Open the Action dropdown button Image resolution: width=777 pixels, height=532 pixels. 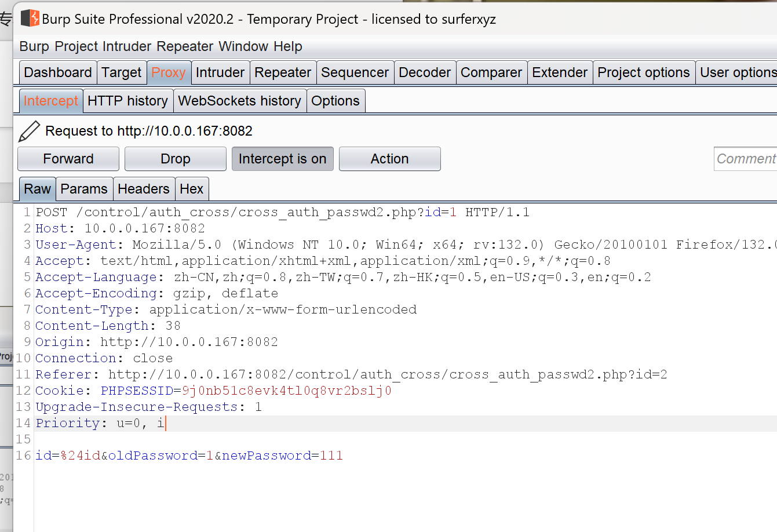click(390, 159)
